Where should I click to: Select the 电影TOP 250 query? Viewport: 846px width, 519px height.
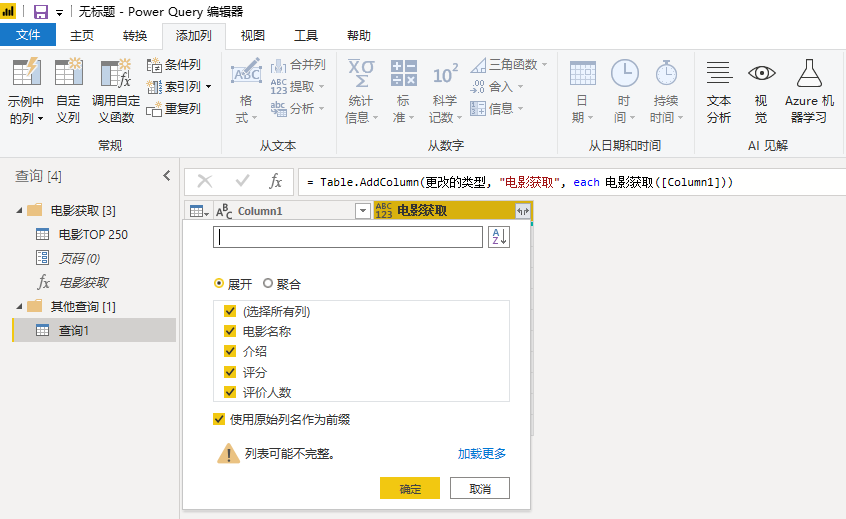coord(93,234)
